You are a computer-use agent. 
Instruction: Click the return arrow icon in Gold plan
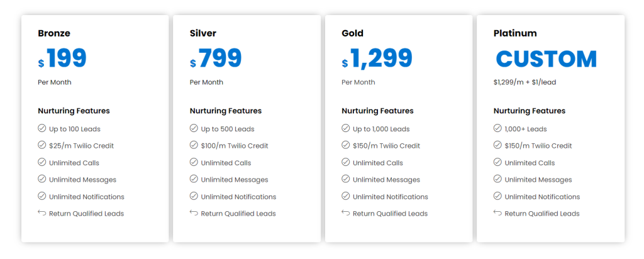[x=346, y=212]
